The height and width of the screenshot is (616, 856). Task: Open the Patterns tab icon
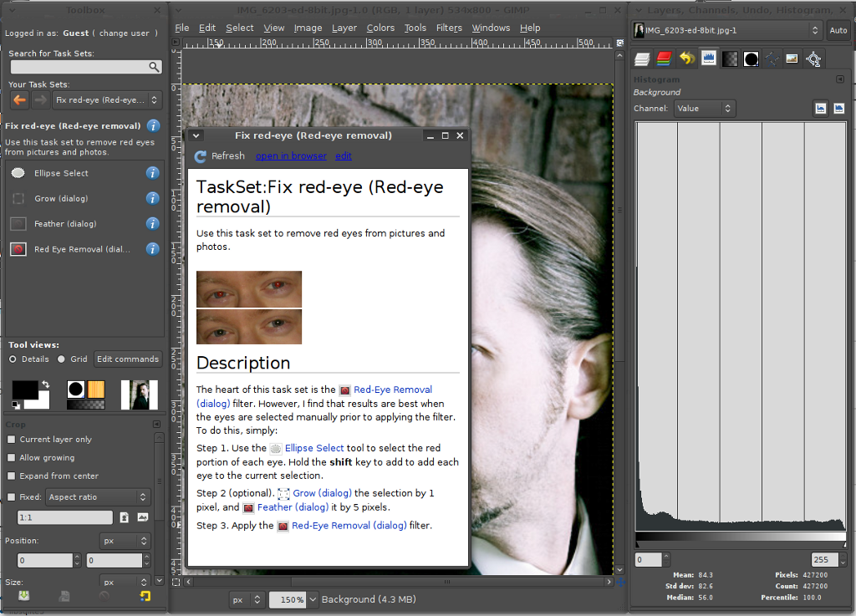click(730, 59)
